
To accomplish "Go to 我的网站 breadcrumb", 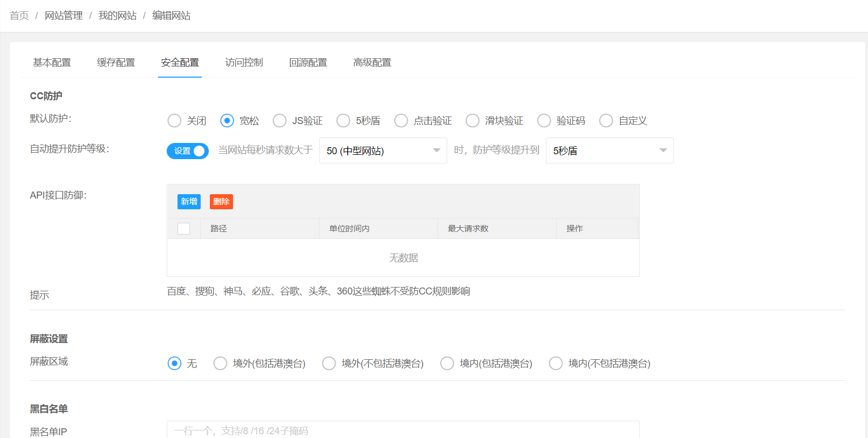I will point(118,16).
